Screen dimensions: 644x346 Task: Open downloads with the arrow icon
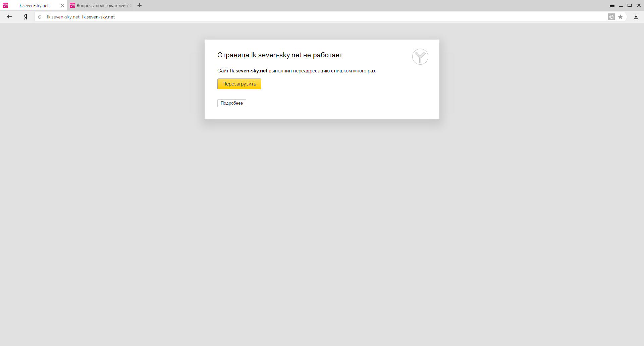point(636,17)
